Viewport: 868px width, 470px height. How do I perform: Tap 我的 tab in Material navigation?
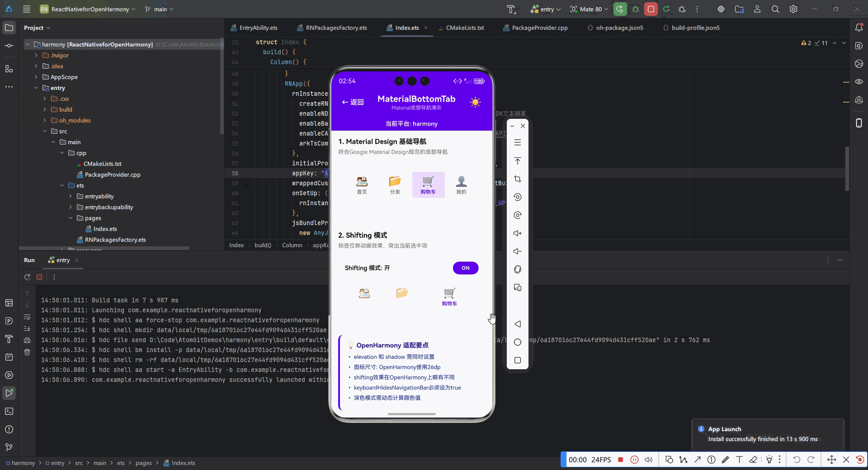pyautogui.click(x=461, y=185)
